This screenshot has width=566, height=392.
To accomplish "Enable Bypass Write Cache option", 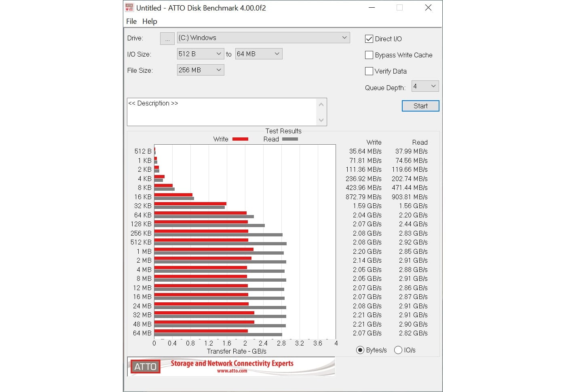I will coord(369,55).
